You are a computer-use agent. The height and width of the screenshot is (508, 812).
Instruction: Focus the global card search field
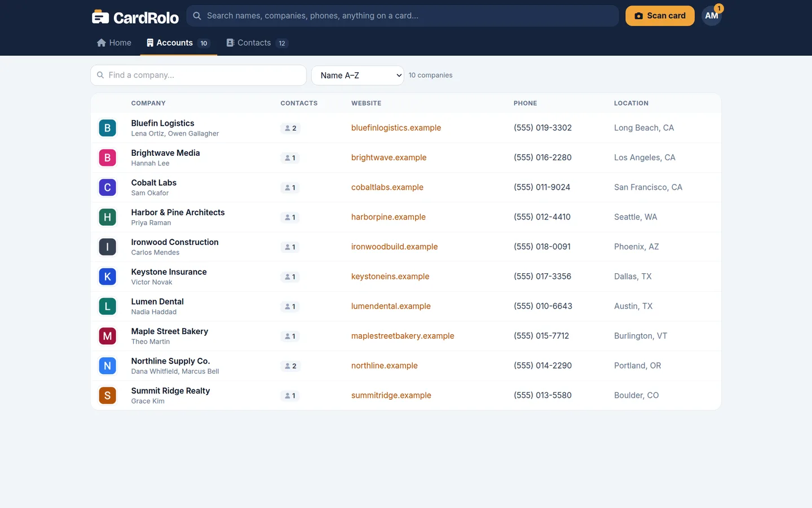click(403, 16)
